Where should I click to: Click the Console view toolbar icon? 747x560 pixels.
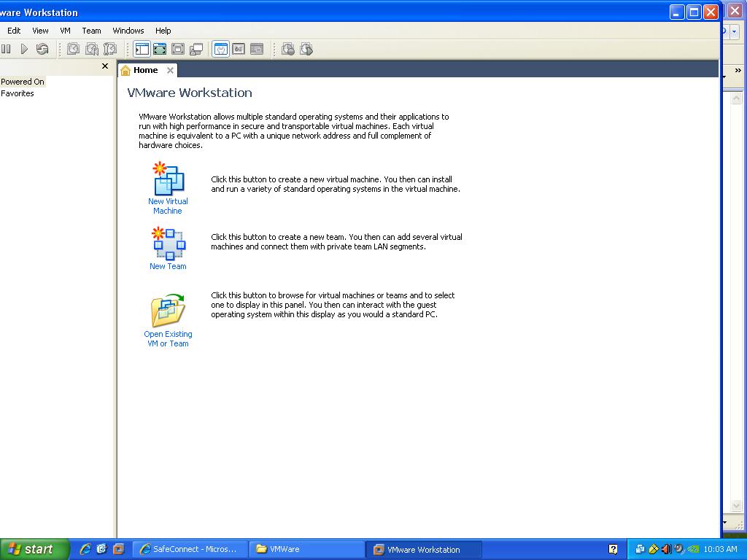[x=239, y=49]
